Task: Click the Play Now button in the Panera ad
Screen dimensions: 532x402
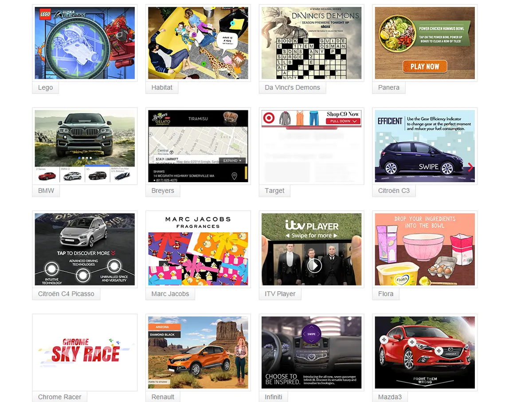Action: (x=425, y=66)
